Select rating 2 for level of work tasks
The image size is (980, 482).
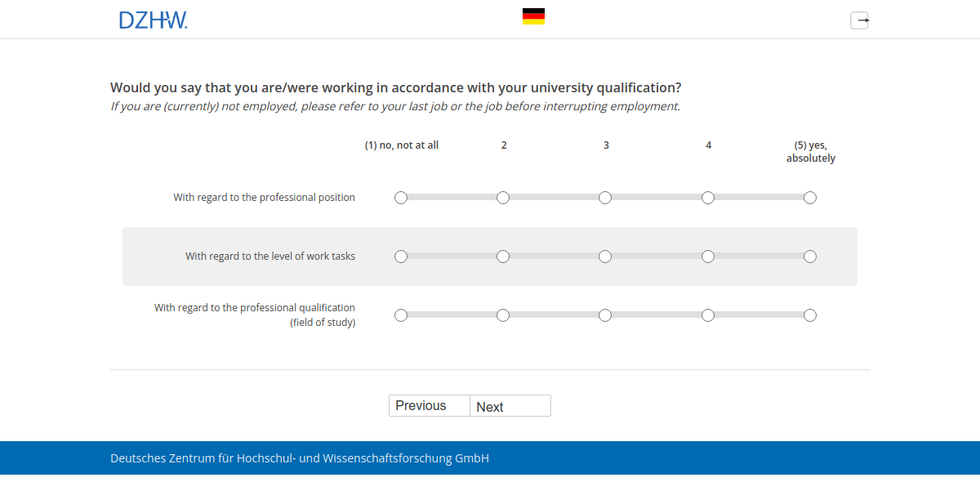pyautogui.click(x=503, y=256)
